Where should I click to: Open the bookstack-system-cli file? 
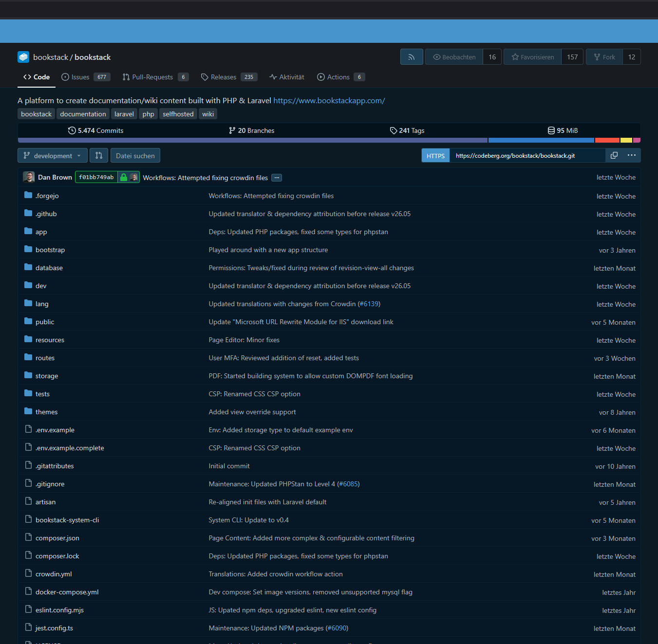[x=67, y=520]
